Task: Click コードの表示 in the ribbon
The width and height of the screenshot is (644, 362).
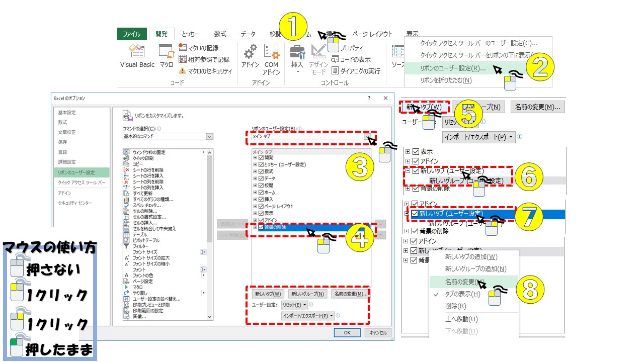Action: tap(351, 59)
